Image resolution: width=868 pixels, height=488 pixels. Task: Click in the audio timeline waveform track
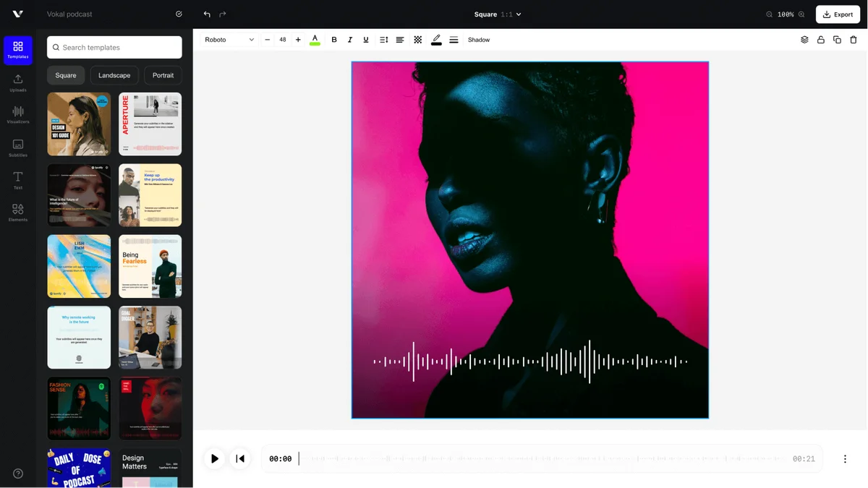(x=542, y=459)
